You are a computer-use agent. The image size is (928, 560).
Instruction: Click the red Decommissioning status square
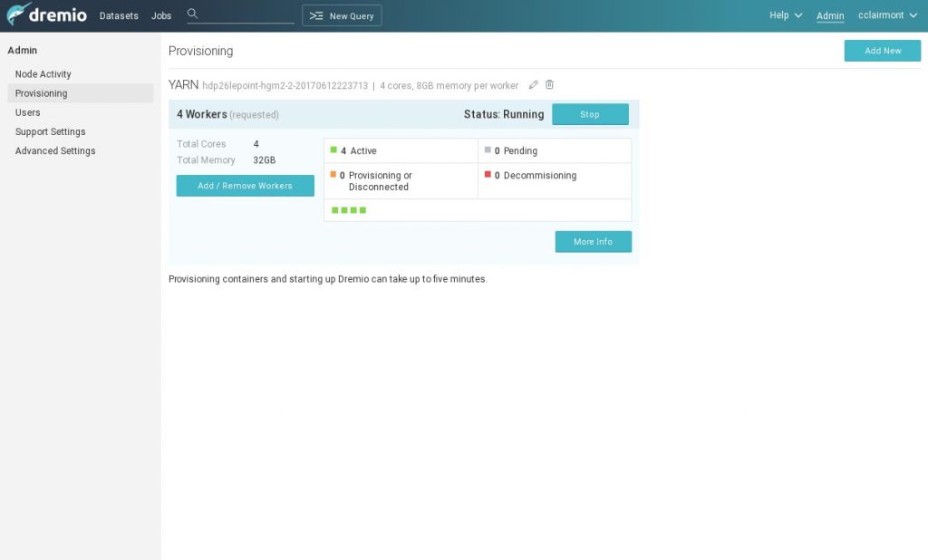(x=488, y=175)
